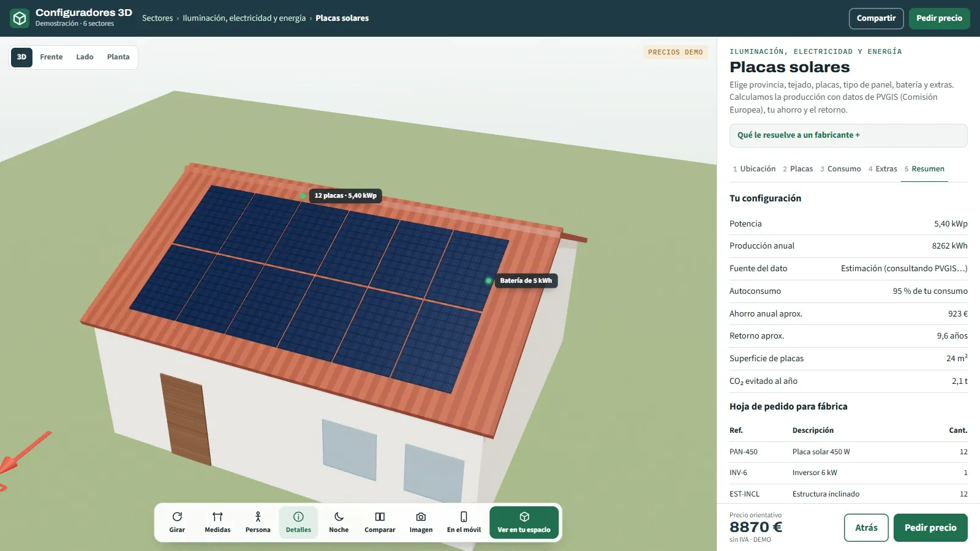Open the En el móvil option

[464, 522]
